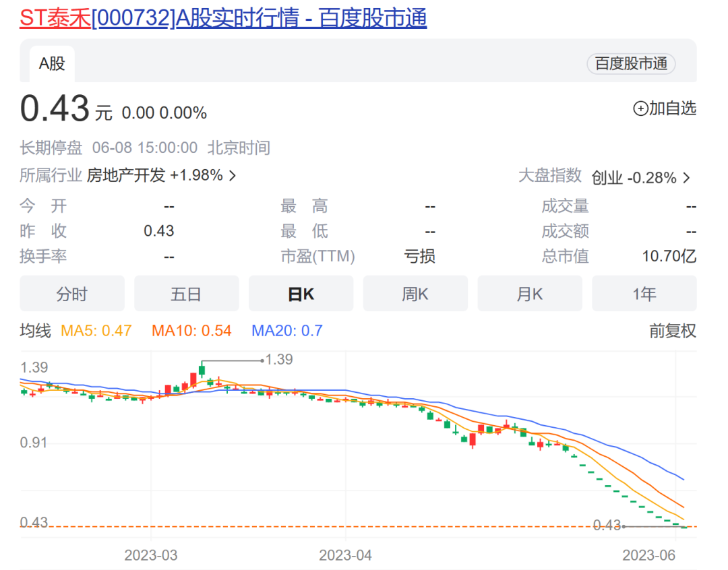Viewport: 728px width, 570px height.
Task: Click the MA5: 0.47 indicator label
Action: pyautogui.click(x=96, y=331)
